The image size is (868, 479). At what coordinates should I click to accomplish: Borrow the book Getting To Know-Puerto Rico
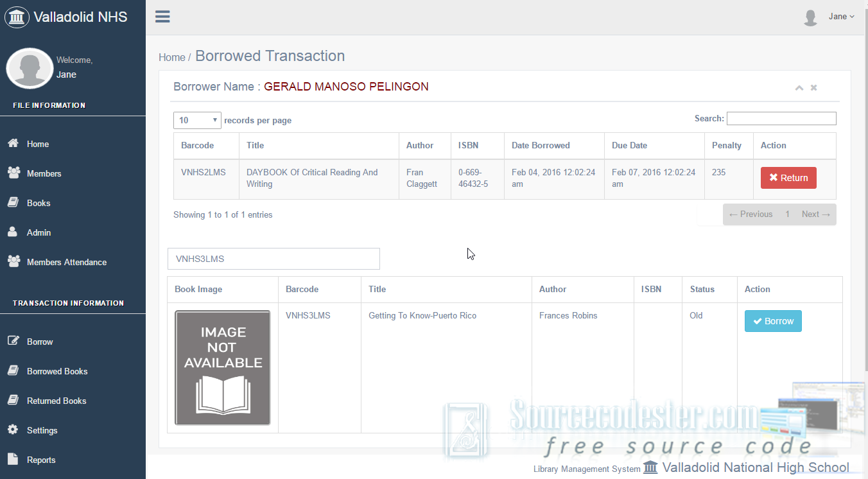[773, 321]
